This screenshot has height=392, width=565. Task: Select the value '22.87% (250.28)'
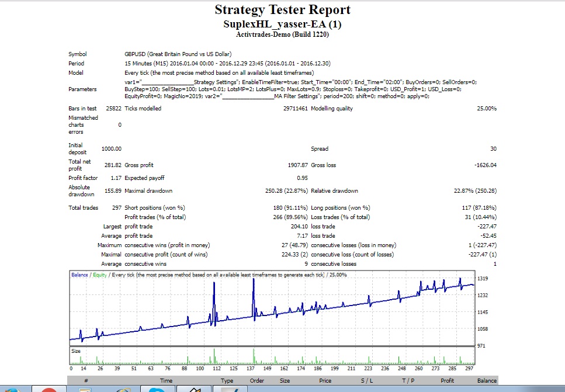[x=475, y=191]
